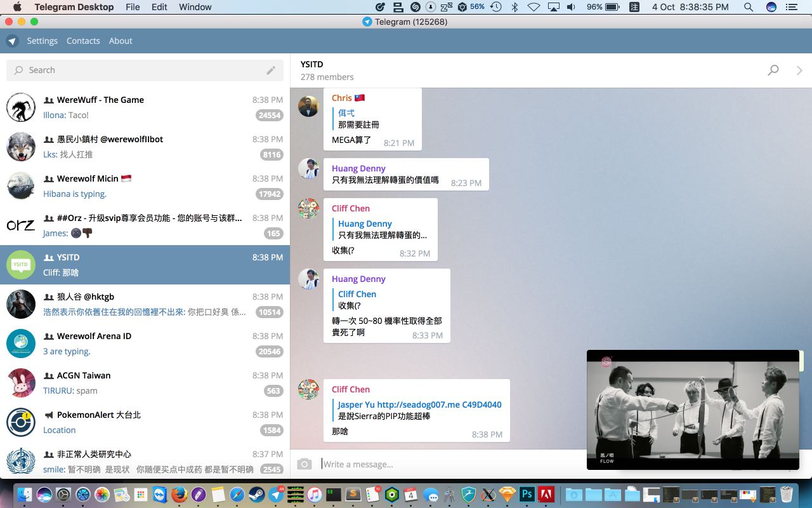Open TeamViewer from the Dock
Image resolution: width=812 pixels, height=508 pixels.
tap(160, 494)
